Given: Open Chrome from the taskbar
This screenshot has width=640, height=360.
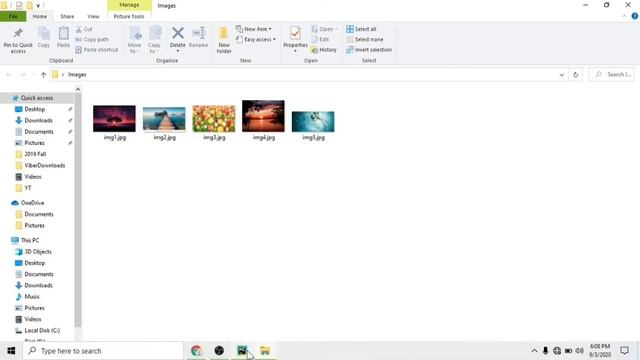Looking at the screenshot, I should 196,351.
